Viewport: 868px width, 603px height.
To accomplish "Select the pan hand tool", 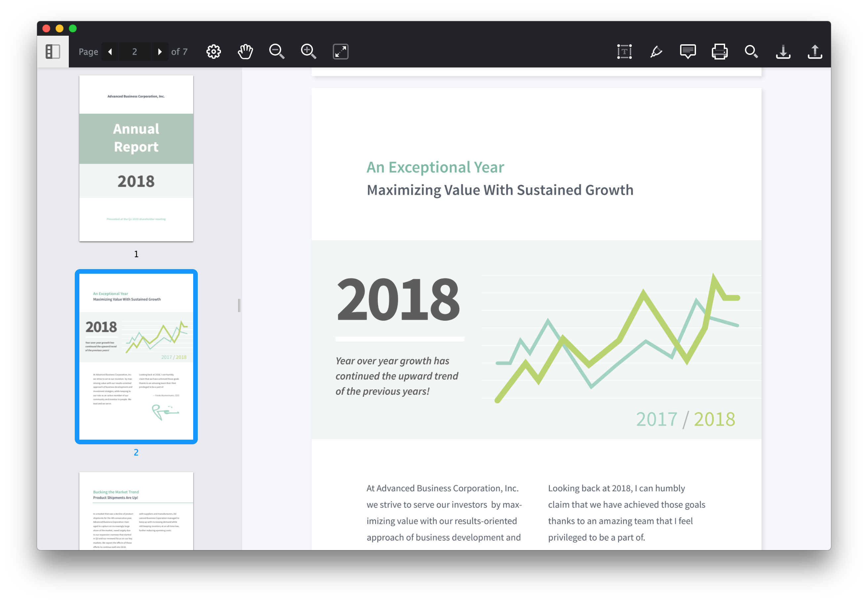I will tap(245, 52).
